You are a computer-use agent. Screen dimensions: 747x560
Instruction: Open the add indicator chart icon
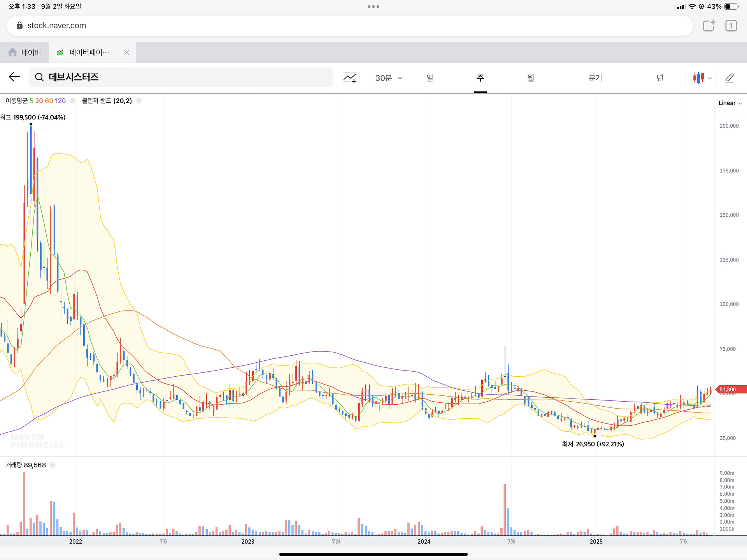349,78
